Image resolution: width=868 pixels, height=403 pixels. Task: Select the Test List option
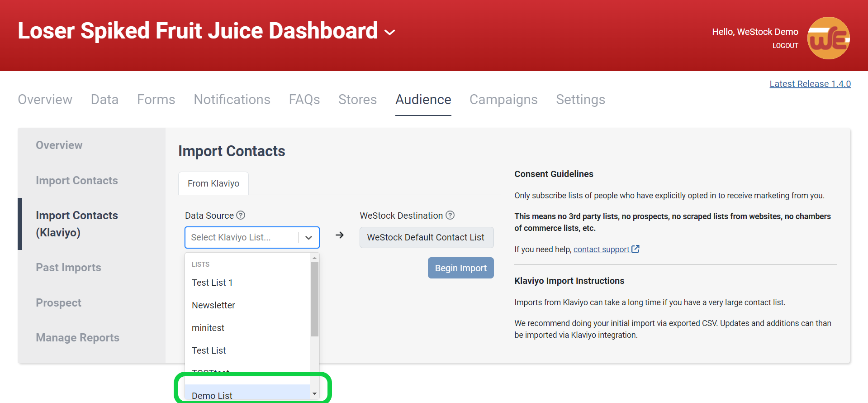247,350
